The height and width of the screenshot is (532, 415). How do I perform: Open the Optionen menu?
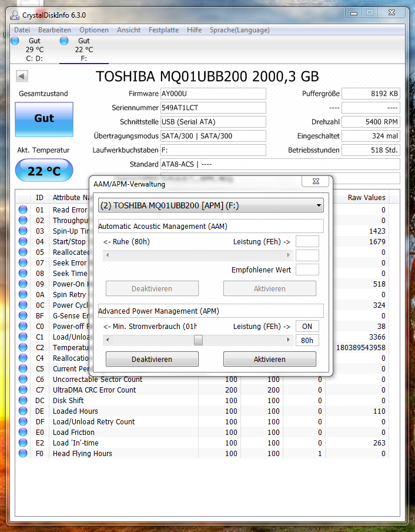point(94,30)
